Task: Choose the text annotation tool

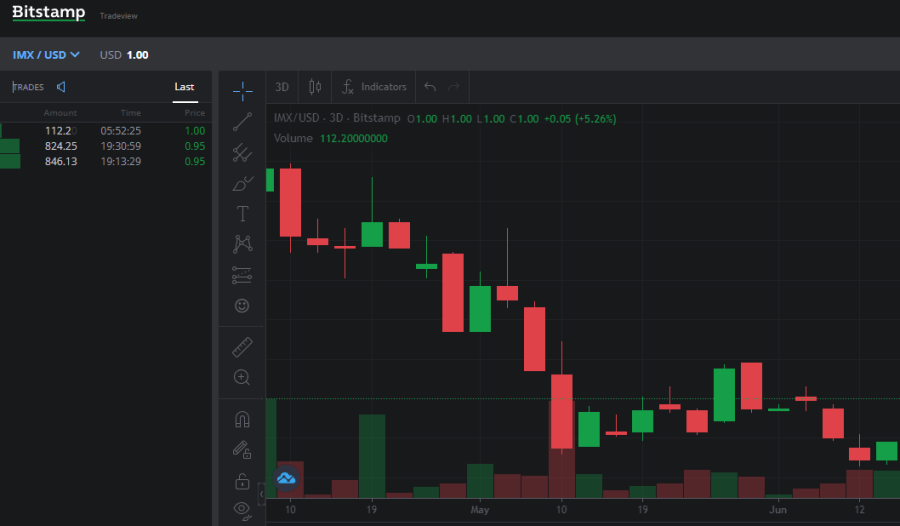Action: pyautogui.click(x=242, y=214)
